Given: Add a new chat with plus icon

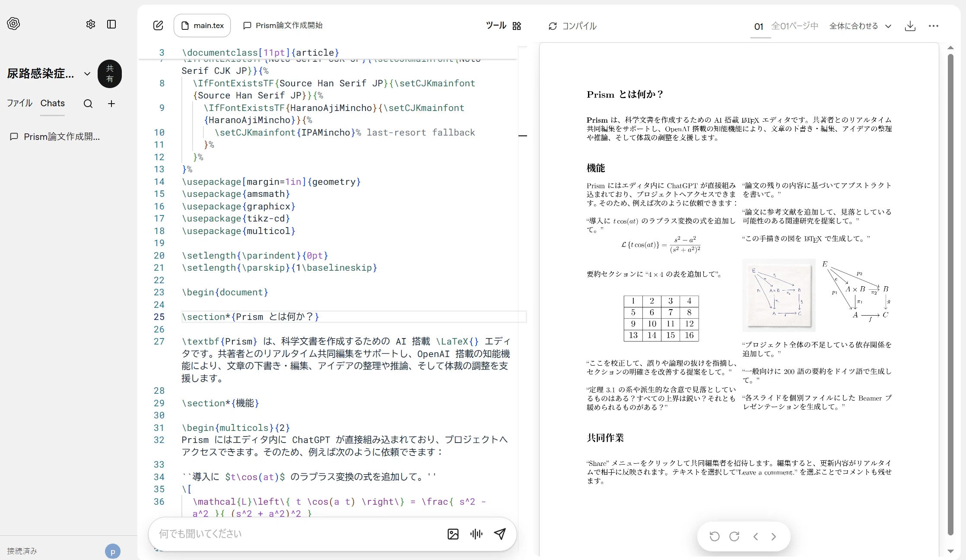Looking at the screenshot, I should 111,104.
